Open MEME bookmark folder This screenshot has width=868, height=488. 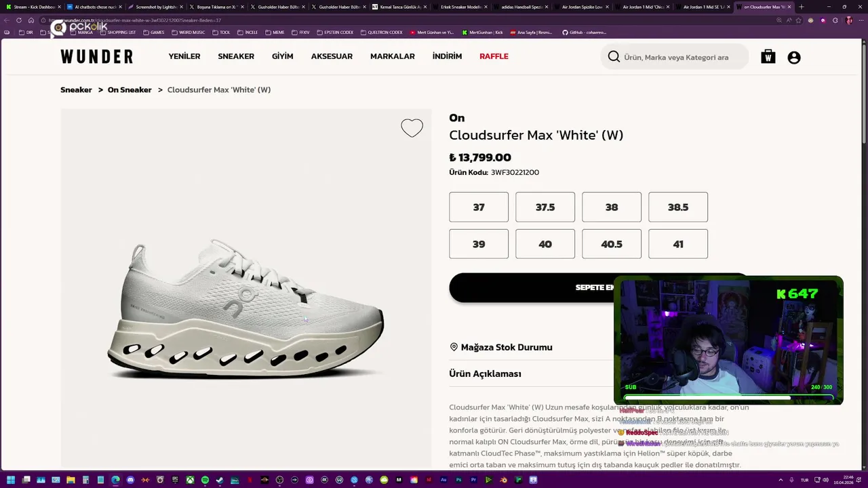tap(275, 32)
